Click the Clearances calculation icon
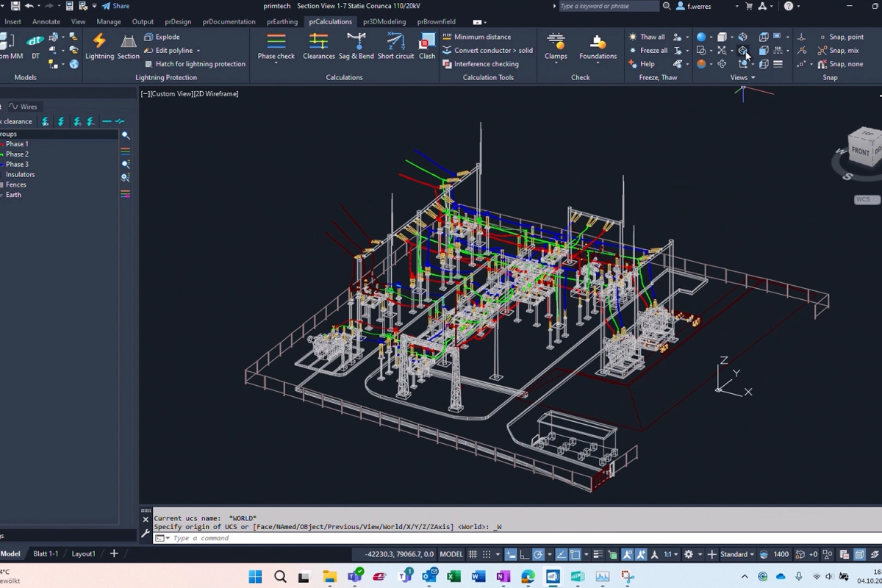 click(318, 46)
